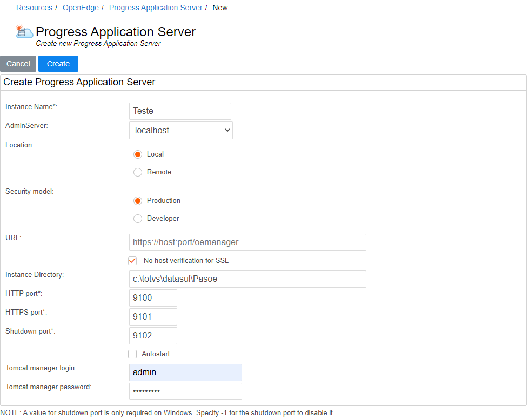Go to the OpenEdge breadcrumb link
Viewport: 529px width, 420px height.
[x=81, y=8]
